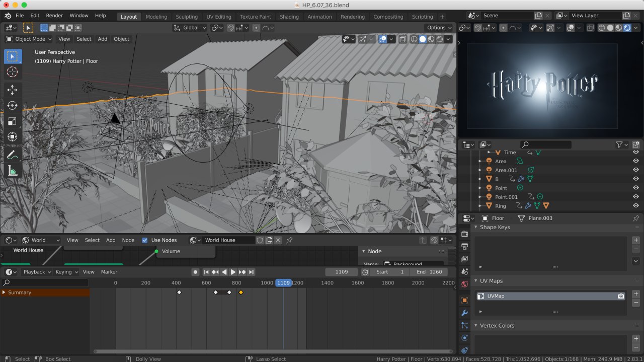The image size is (644, 362).
Task: Toggle viewport overlays in main viewport
Action: pos(383,39)
